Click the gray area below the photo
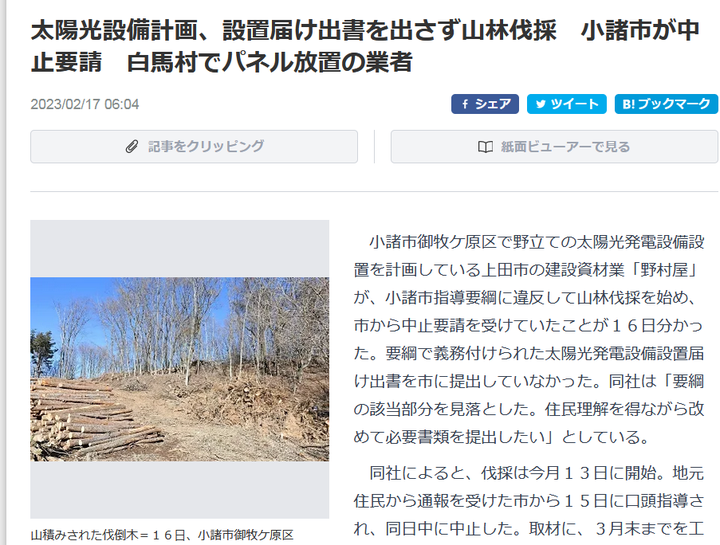 pos(180,490)
